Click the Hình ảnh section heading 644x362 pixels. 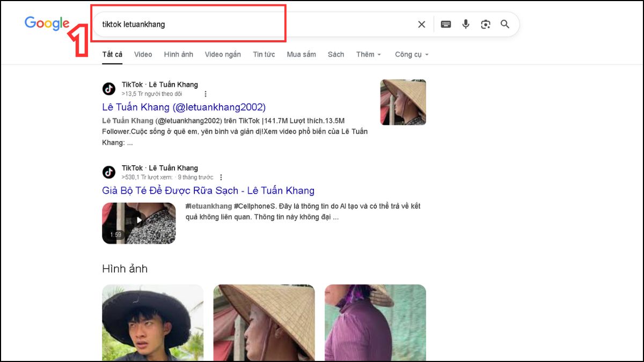point(125,269)
